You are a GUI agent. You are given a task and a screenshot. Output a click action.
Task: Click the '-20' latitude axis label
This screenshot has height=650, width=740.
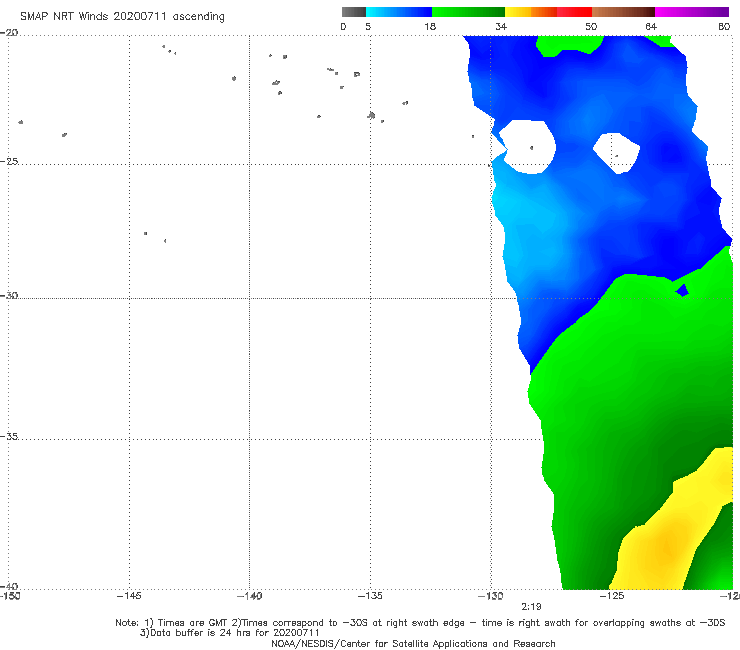pyautogui.click(x=9, y=33)
